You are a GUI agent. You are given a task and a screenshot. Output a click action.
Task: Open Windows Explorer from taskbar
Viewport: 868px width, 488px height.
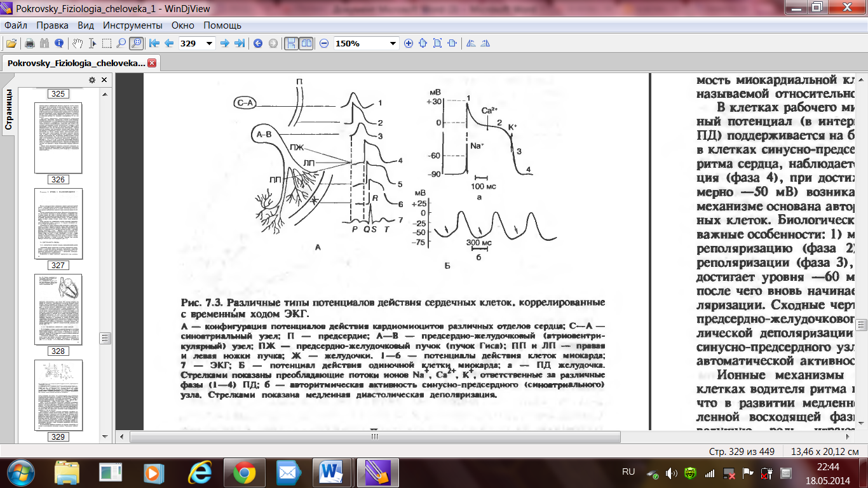67,472
